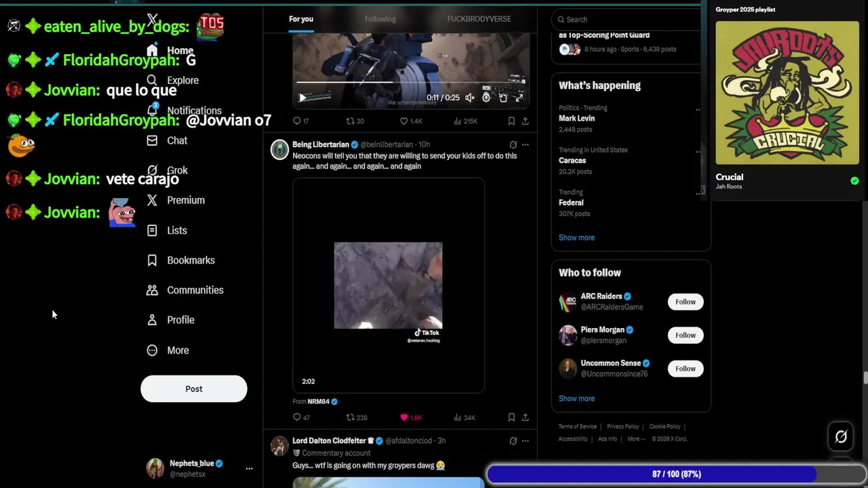Open more options on Being Libertarian post
The height and width of the screenshot is (488, 868).
click(x=525, y=144)
